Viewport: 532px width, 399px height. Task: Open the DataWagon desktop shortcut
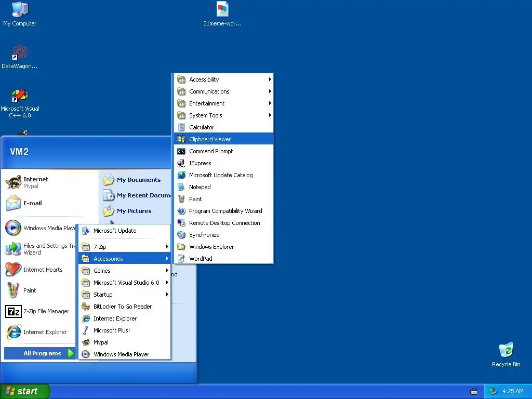[x=20, y=57]
